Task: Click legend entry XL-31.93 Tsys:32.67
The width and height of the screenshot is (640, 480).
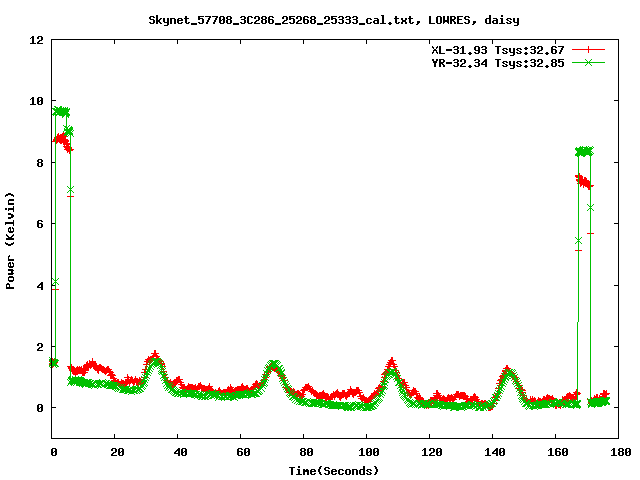Action: pyautogui.click(x=498, y=50)
